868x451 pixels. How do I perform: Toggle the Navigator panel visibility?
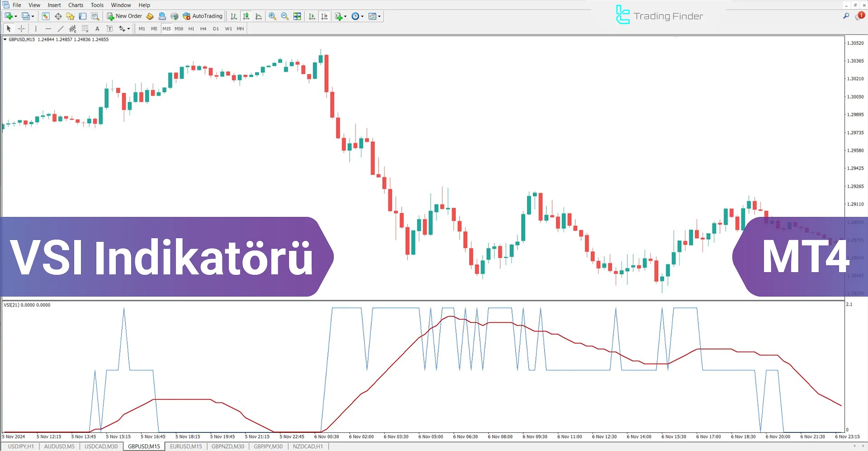tap(71, 16)
